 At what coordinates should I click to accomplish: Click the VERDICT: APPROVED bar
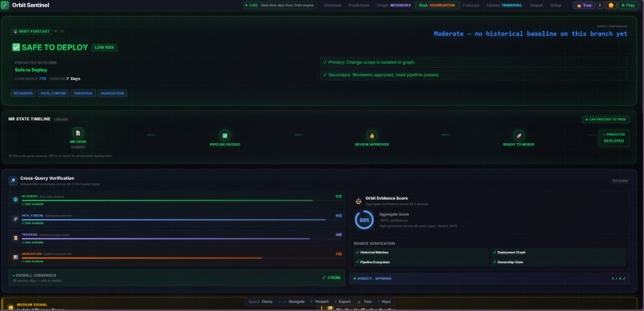click(x=489, y=278)
